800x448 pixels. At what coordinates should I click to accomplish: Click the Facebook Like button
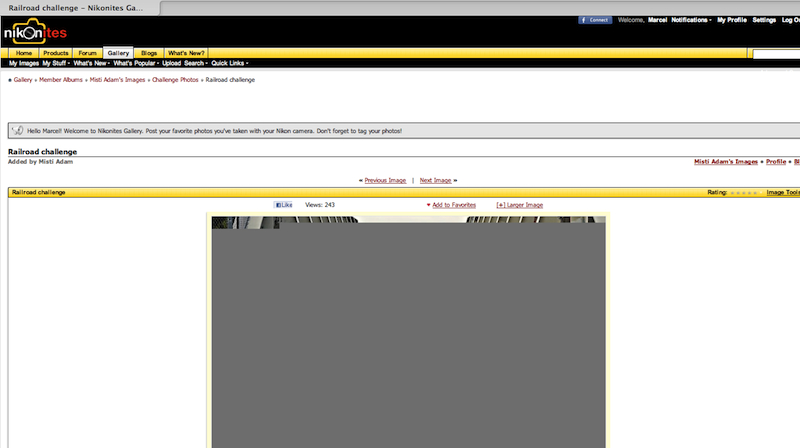click(284, 204)
